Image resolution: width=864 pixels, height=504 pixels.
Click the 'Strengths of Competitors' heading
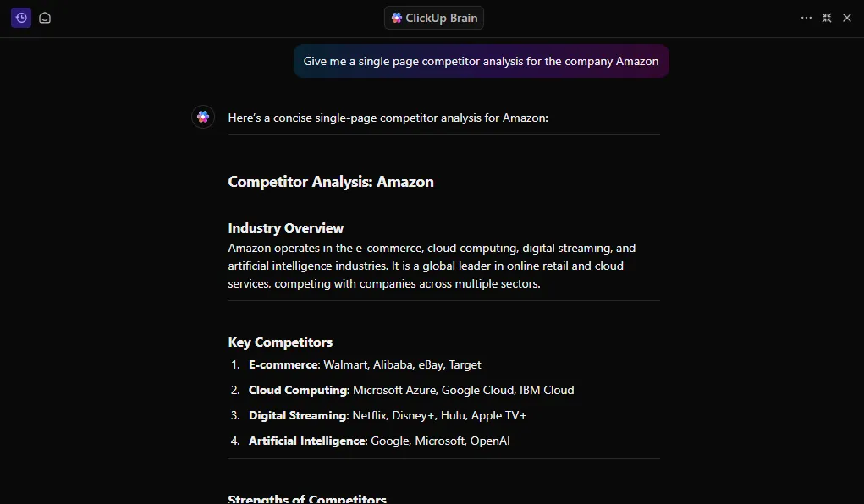click(307, 498)
